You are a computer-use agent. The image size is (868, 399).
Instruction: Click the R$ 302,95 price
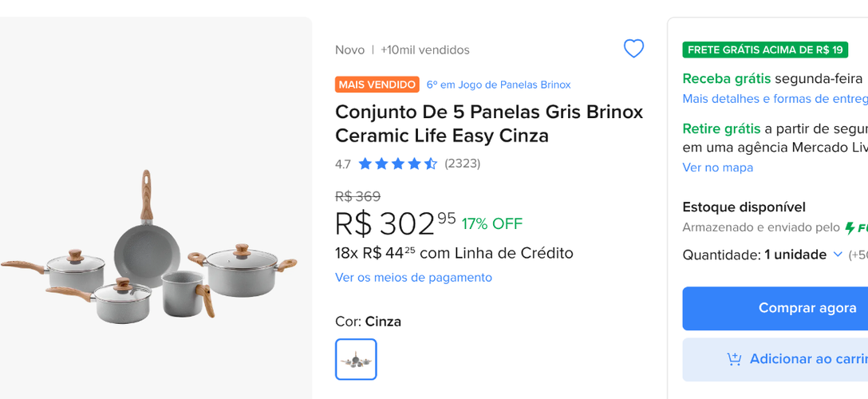[395, 223]
